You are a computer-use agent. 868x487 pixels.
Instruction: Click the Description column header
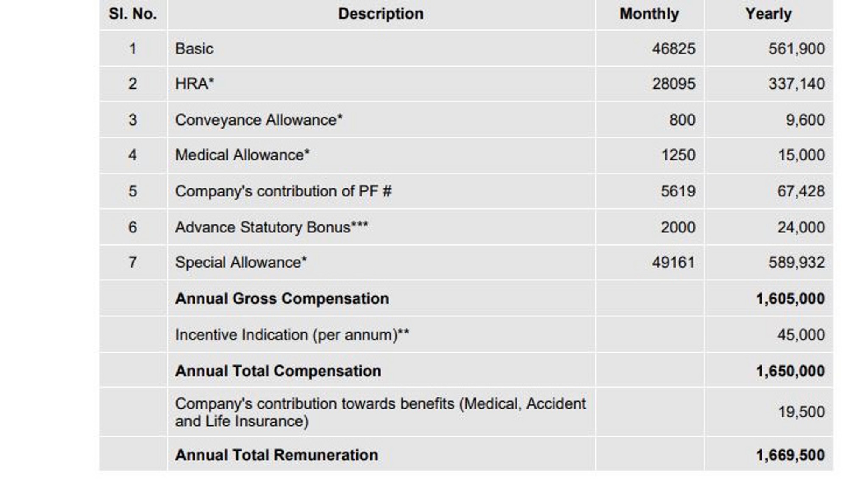(381, 14)
